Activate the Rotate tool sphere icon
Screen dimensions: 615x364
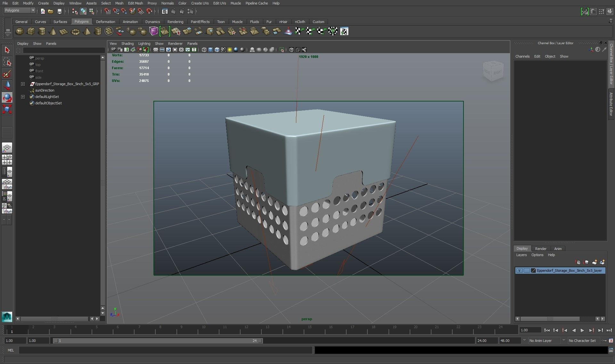[7, 97]
